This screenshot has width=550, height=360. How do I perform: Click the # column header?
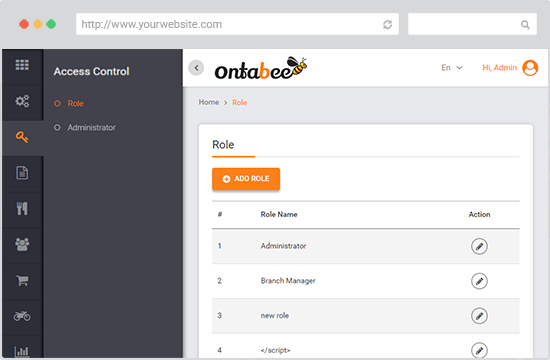[220, 214]
